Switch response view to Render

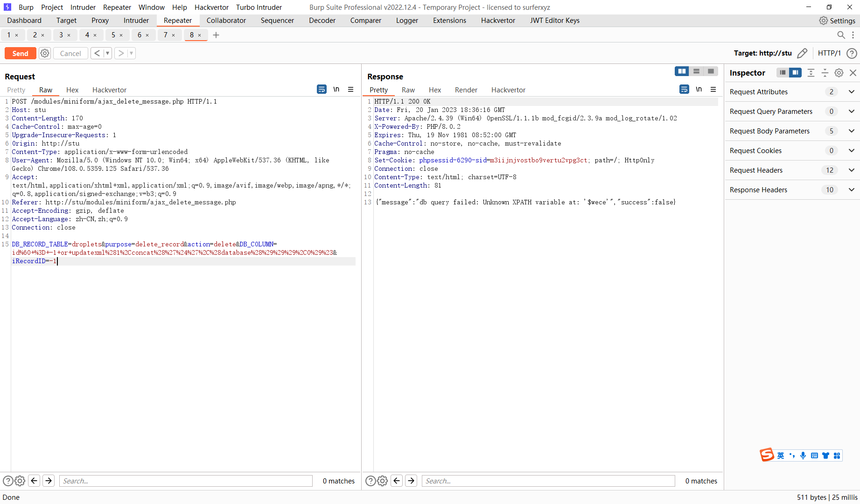[466, 90]
